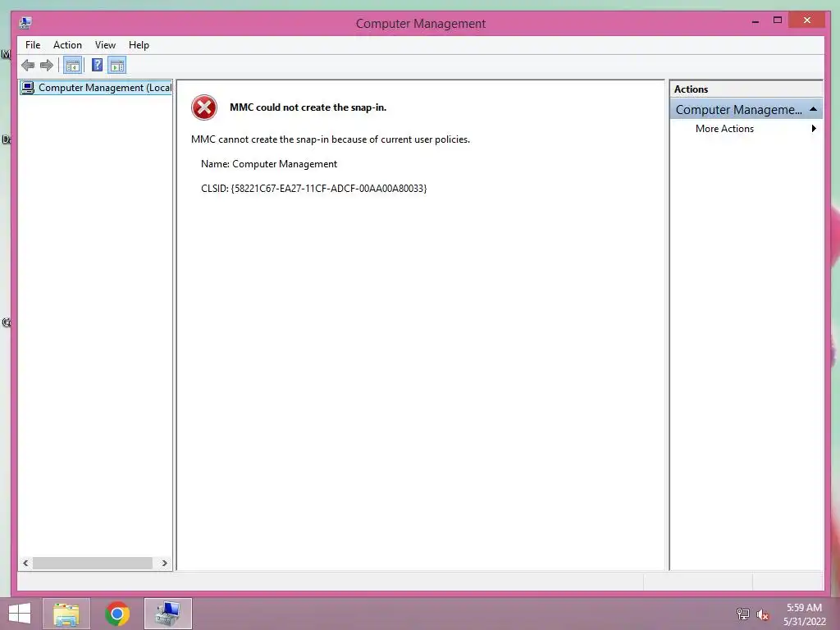This screenshot has width=840, height=630.
Task: Click the taskbar clock and date
Action: (x=804, y=614)
